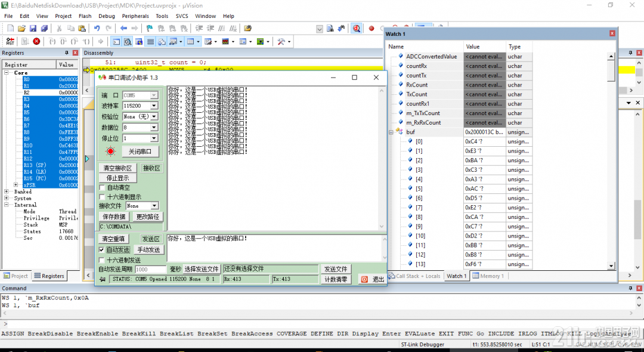Click the New file toolbar icon
This screenshot has height=352, width=644.
pyautogui.click(x=10, y=29)
